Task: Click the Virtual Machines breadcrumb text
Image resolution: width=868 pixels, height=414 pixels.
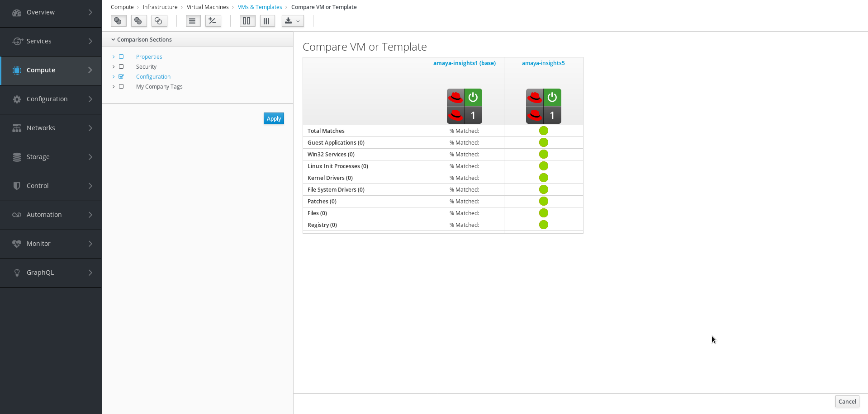Action: [x=208, y=7]
